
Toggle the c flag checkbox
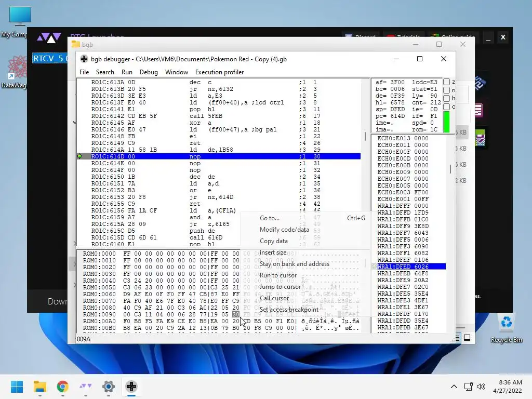tap(446, 107)
